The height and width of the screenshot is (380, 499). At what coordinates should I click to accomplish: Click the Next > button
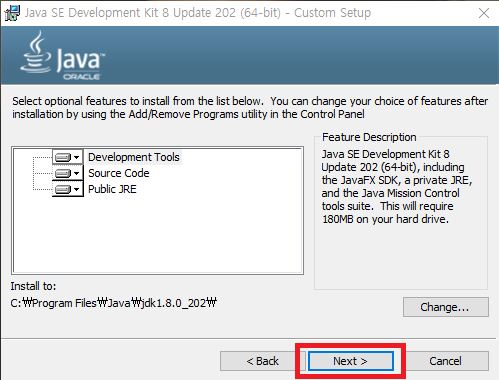351,361
